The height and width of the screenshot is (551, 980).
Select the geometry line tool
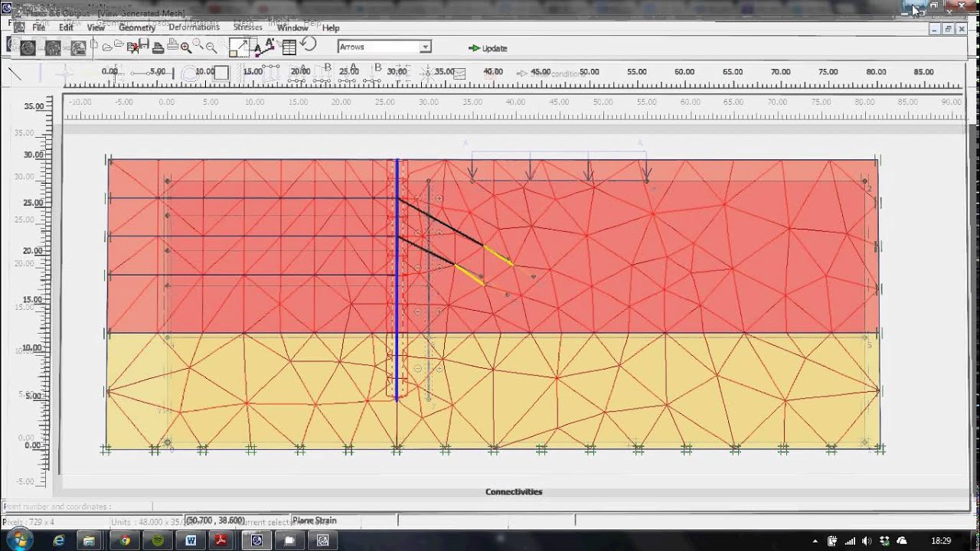[x=15, y=73]
